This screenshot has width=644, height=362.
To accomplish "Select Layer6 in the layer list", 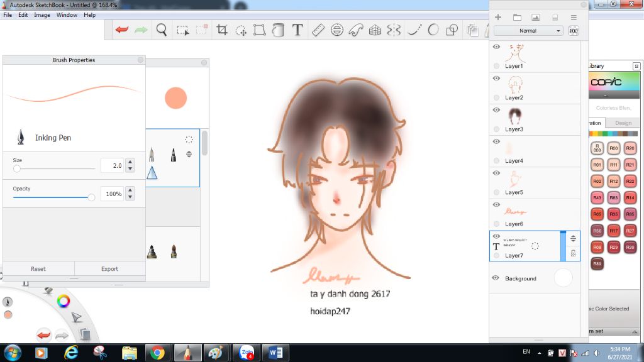I will 535,214.
